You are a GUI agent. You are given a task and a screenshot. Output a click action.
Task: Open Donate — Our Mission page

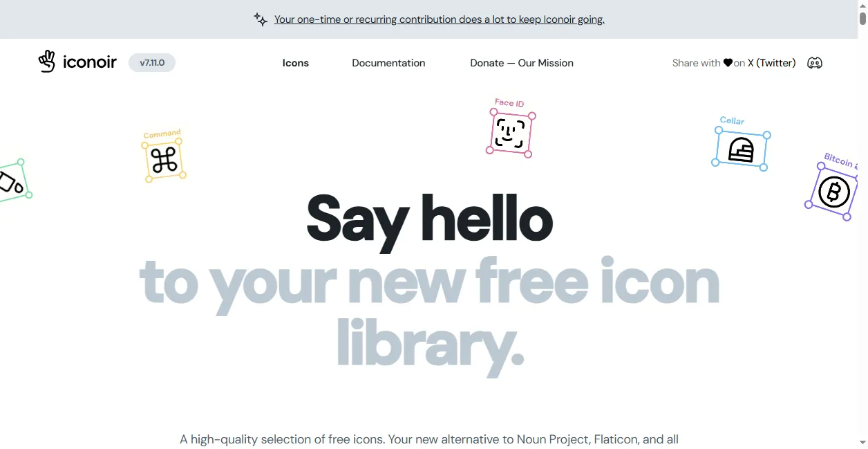(522, 63)
